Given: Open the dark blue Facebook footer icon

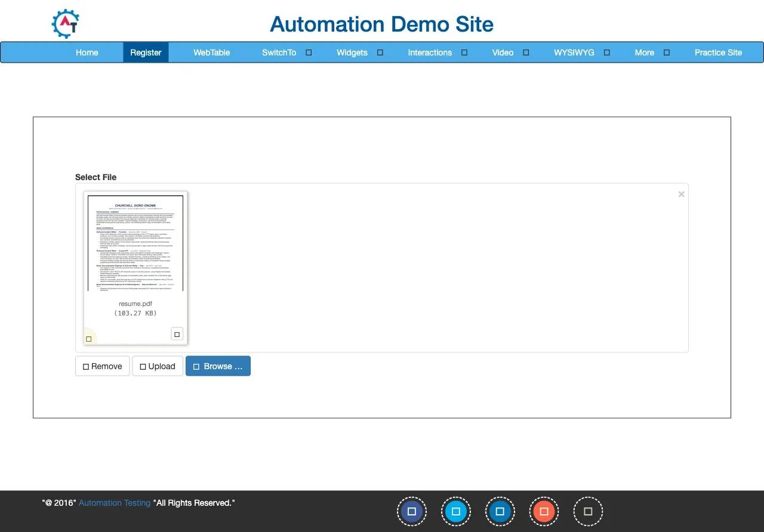Looking at the screenshot, I should pos(411,511).
